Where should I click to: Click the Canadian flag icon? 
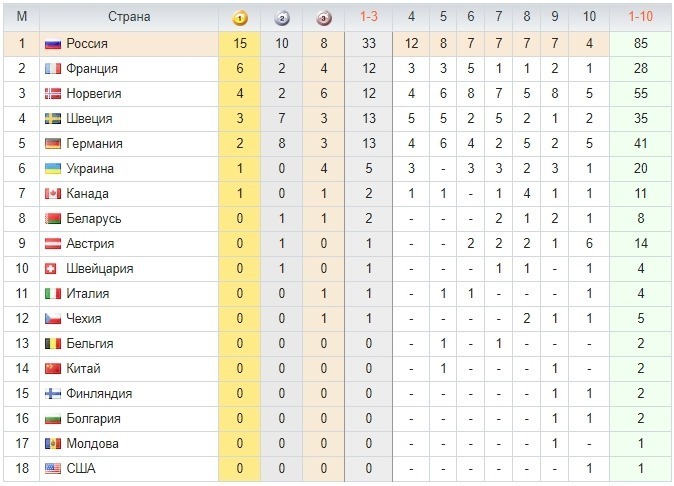[53, 194]
